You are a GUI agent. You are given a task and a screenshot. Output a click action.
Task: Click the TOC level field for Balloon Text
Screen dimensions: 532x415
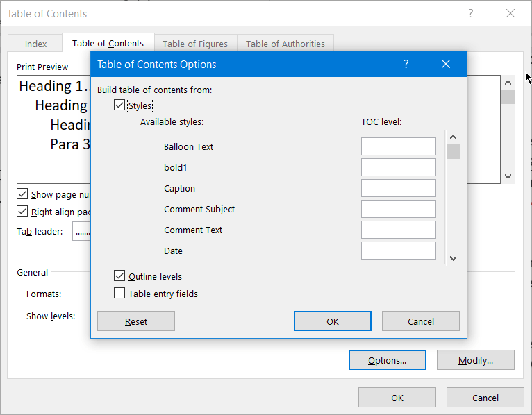click(x=399, y=146)
